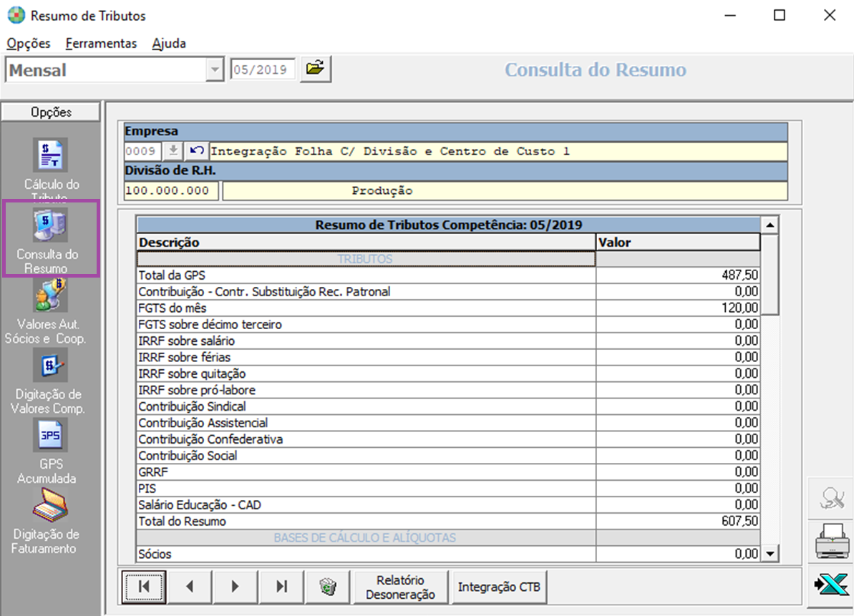Click the Produção division name field
The image size is (854, 616).
(505, 191)
